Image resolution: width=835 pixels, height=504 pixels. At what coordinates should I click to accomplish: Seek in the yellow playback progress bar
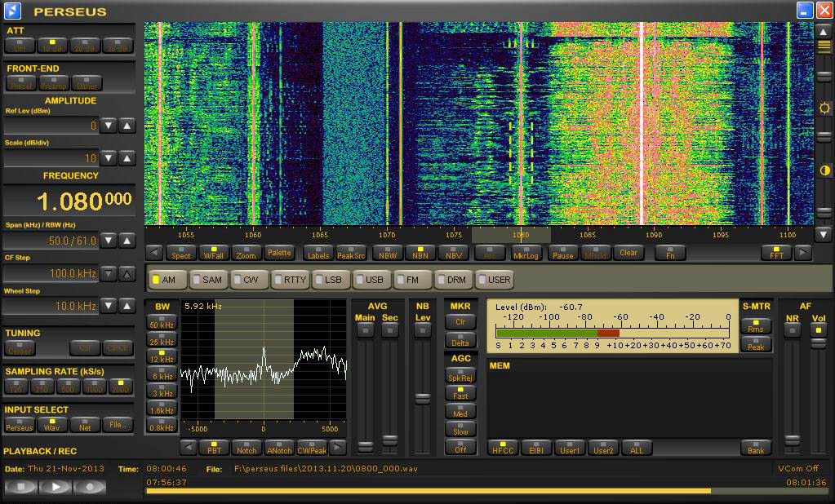pos(487,491)
